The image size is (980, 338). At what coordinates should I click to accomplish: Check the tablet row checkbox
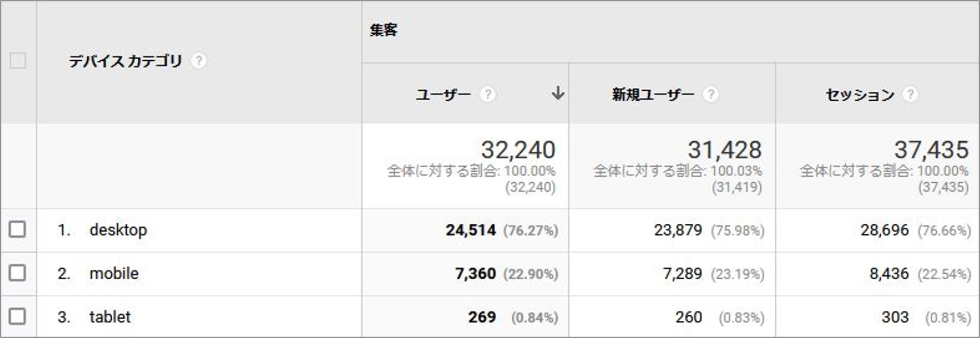(17, 316)
